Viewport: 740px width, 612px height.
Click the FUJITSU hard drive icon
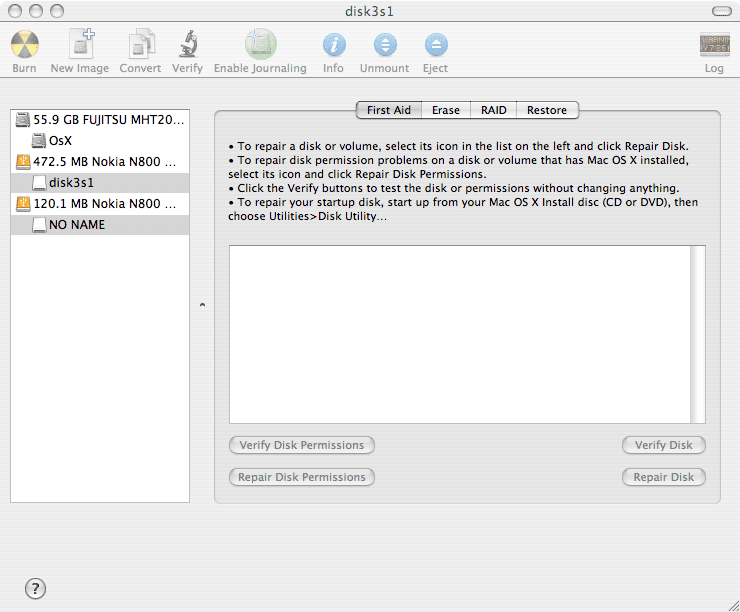point(23,120)
